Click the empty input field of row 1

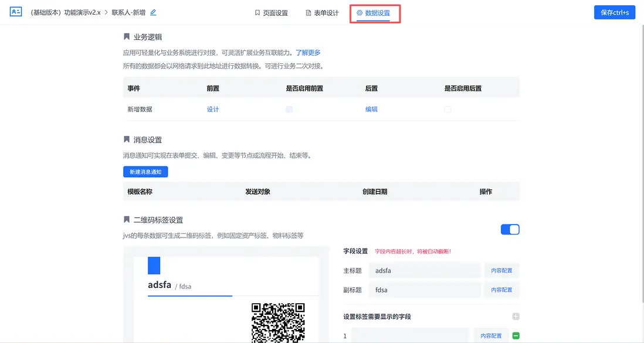[x=410, y=335]
